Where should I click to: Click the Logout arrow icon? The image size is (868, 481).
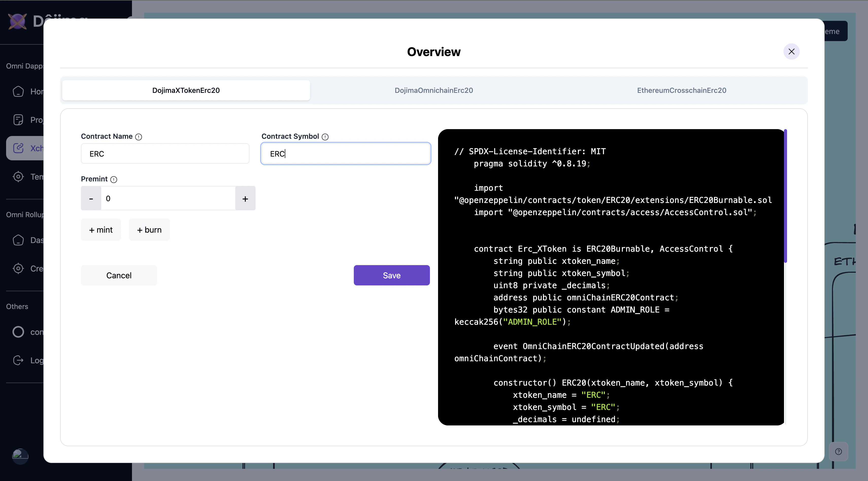click(18, 360)
